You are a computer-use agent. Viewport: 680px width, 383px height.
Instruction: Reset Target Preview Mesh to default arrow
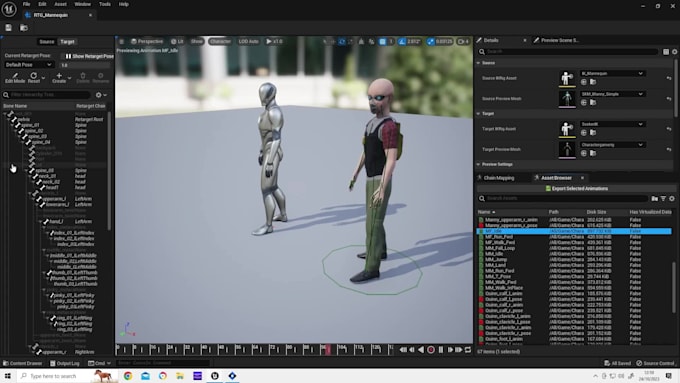[x=669, y=149]
